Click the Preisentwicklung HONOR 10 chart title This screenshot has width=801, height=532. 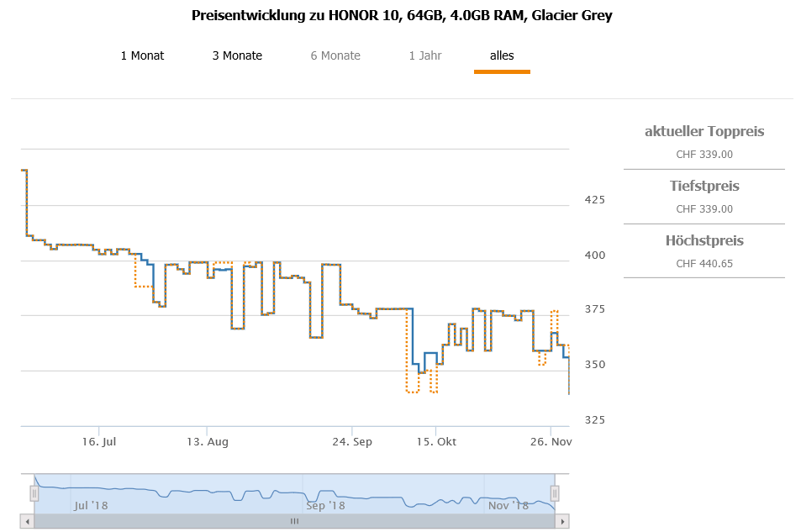click(x=402, y=16)
